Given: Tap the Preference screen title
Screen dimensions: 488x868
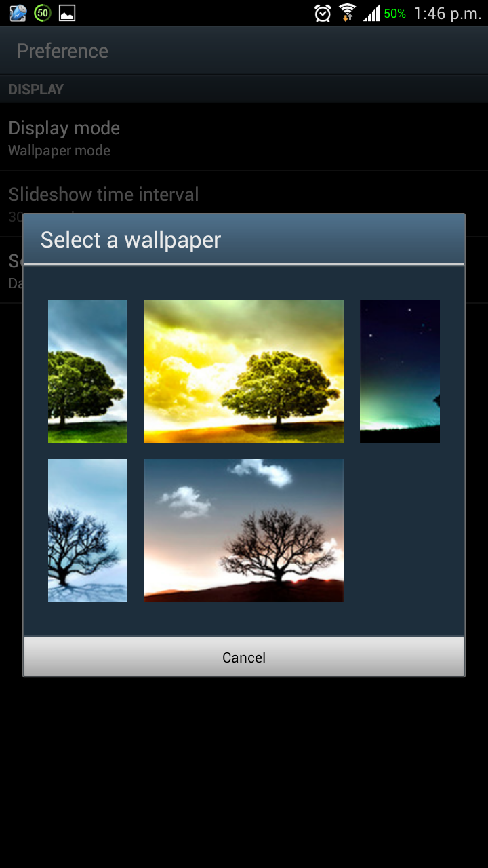Looking at the screenshot, I should (x=62, y=51).
